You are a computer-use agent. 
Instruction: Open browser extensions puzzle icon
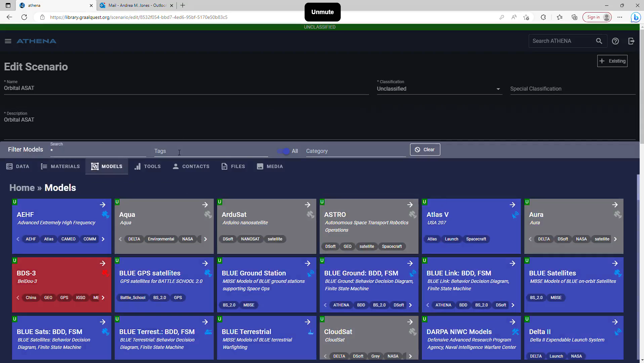[543, 17]
